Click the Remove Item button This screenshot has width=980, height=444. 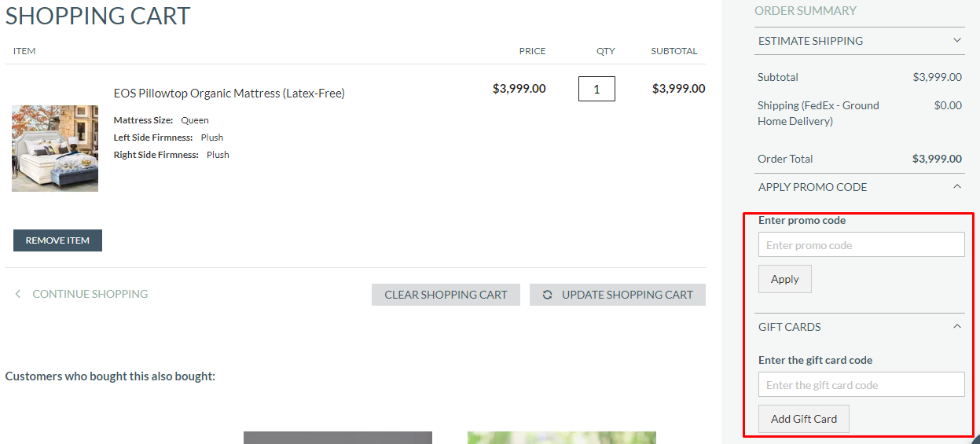pyautogui.click(x=57, y=240)
